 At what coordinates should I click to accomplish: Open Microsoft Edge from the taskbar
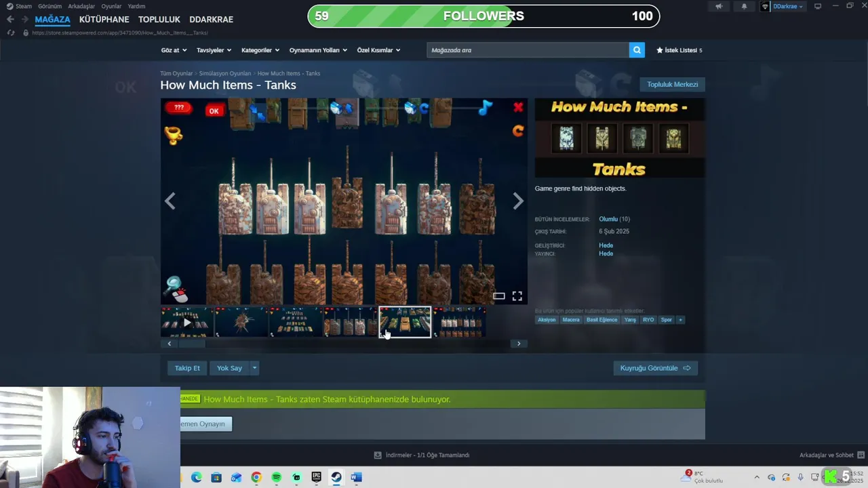[196, 477]
